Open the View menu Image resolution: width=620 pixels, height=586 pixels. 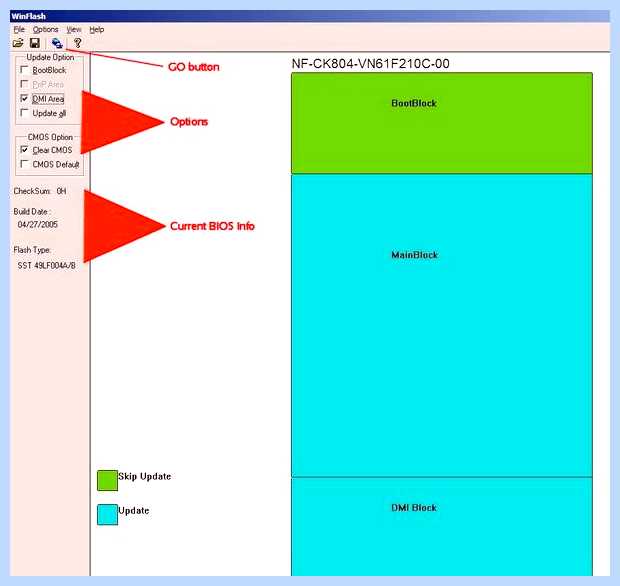point(74,30)
